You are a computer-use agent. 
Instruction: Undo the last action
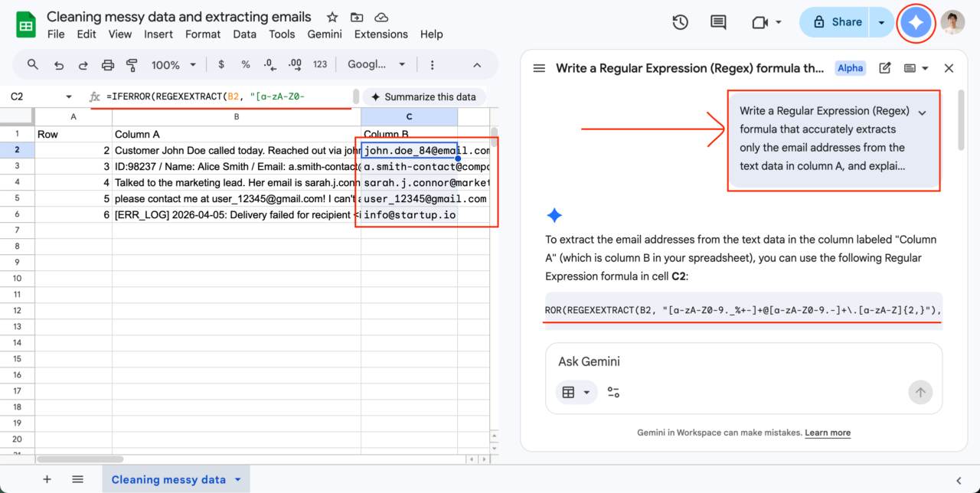coord(59,65)
